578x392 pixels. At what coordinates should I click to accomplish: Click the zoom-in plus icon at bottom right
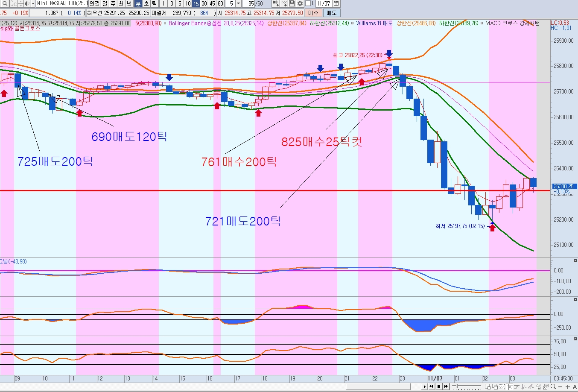coord(568,387)
